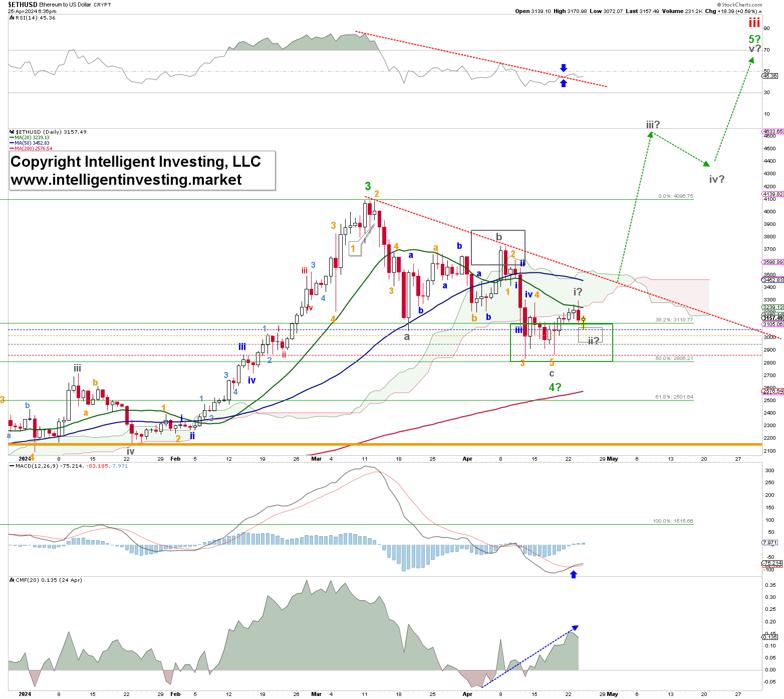Click the StockCharts.com credit

739,5
